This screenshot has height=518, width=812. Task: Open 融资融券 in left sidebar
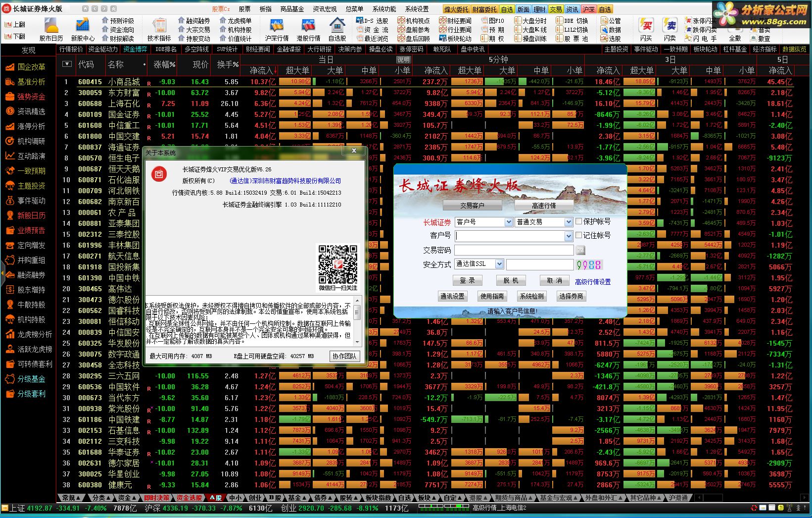click(x=26, y=275)
